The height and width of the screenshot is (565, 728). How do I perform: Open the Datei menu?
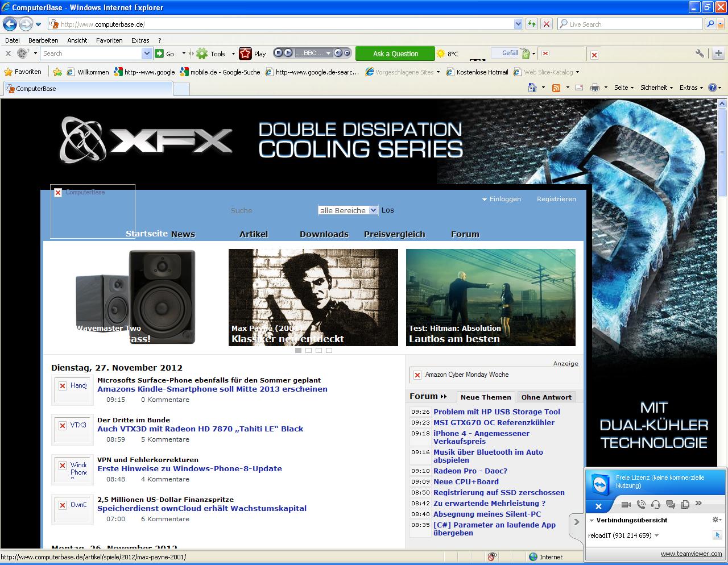pos(12,40)
